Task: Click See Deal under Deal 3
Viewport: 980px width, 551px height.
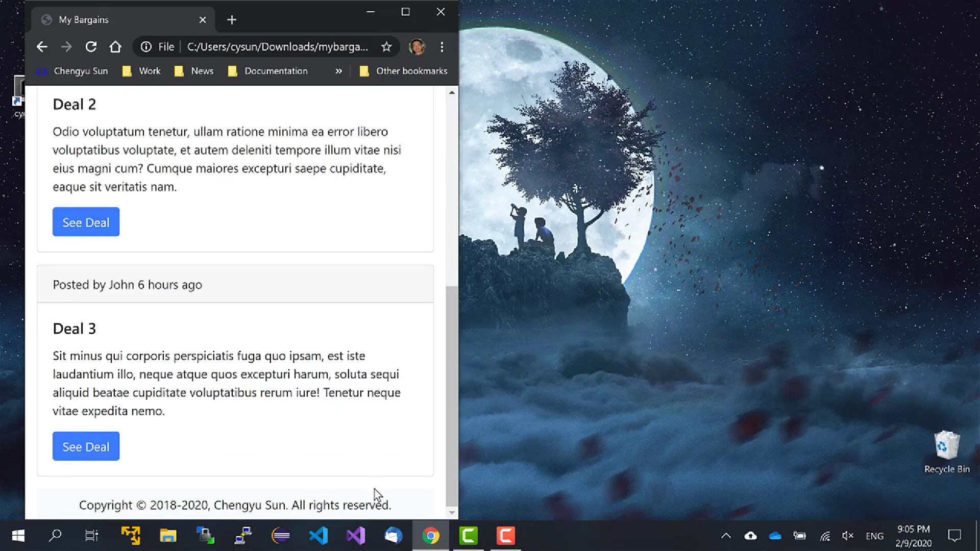Action: pyautogui.click(x=86, y=446)
